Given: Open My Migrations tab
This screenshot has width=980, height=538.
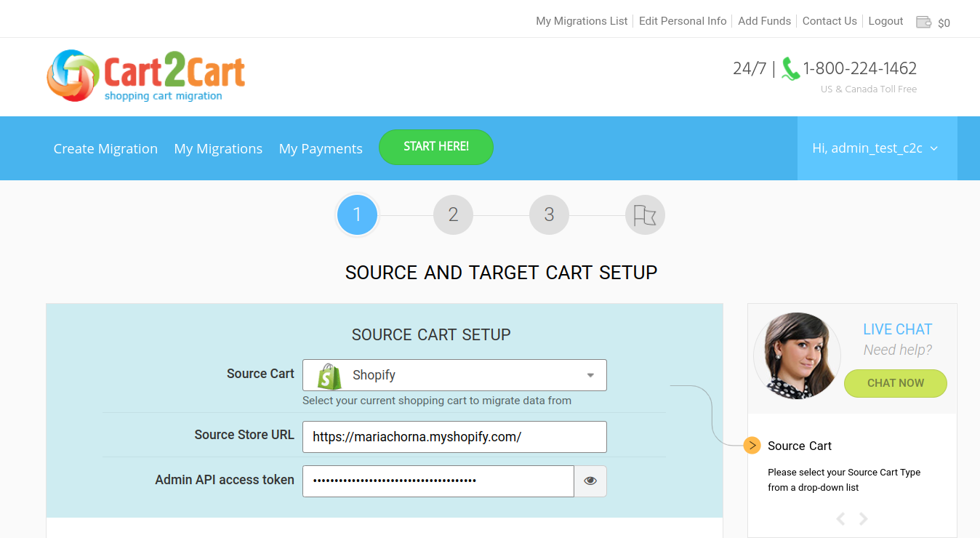Looking at the screenshot, I should tap(218, 148).
